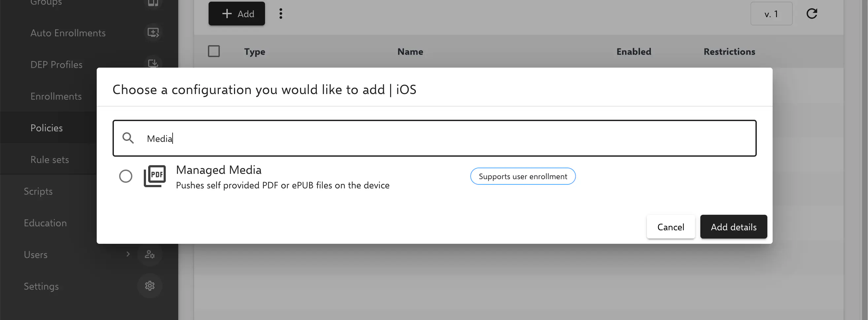Go to Rule sets in sidebar
This screenshot has height=320, width=868.
click(50, 160)
